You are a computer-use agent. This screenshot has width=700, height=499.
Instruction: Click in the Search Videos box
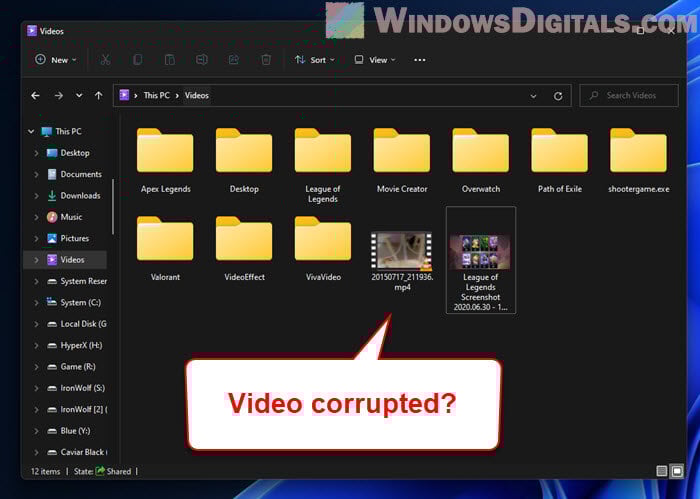(629, 96)
